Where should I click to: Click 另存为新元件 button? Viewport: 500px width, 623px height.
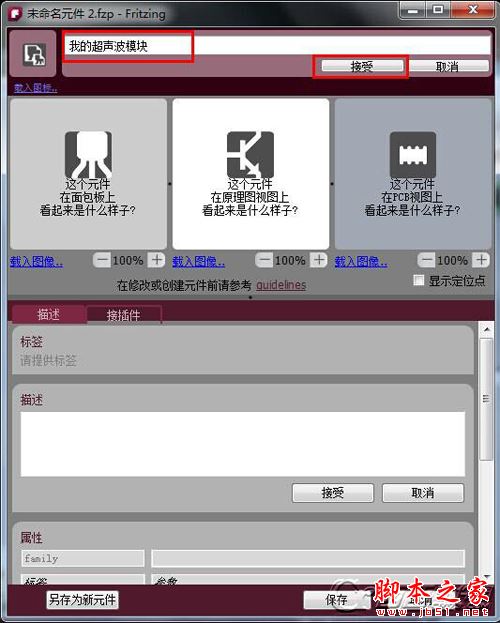pos(83,599)
